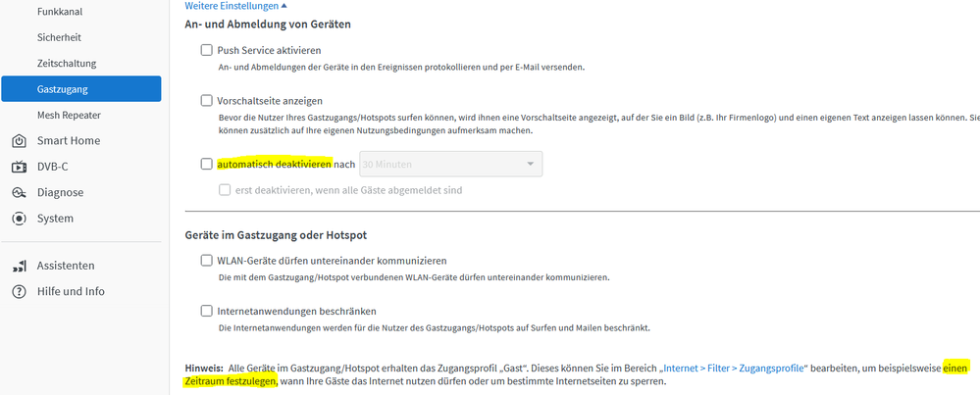The width and height of the screenshot is (980, 395).
Task: Check Internetanwendungen beschränken option
Action: pyautogui.click(x=206, y=311)
